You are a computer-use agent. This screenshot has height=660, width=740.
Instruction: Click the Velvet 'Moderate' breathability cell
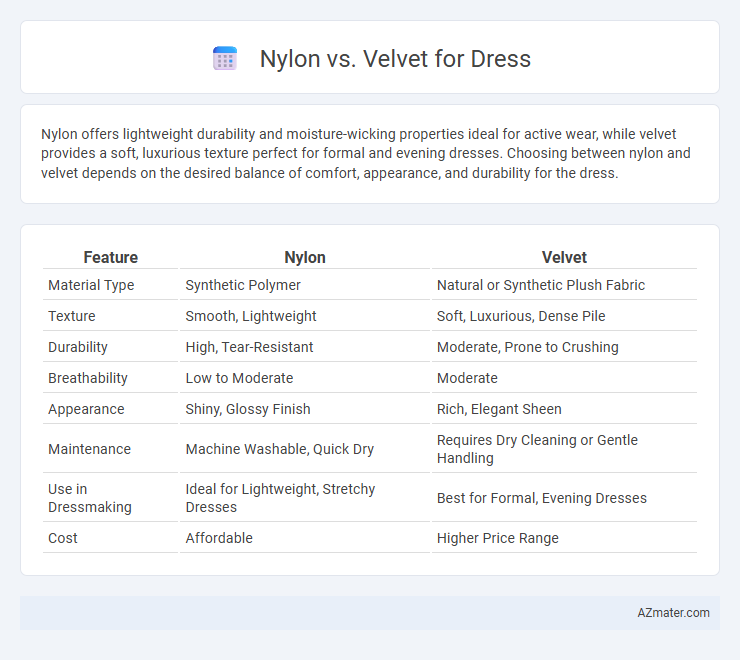coord(467,378)
